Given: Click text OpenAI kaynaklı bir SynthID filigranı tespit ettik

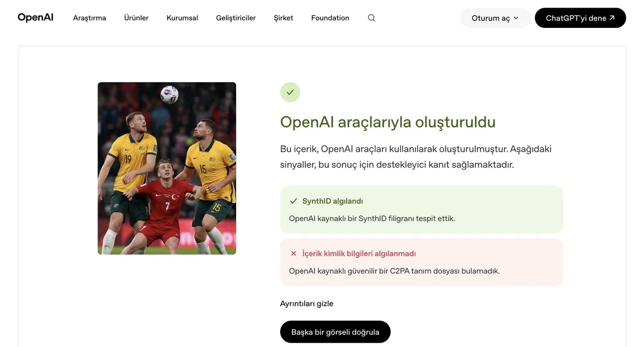Looking at the screenshot, I should click(372, 218).
